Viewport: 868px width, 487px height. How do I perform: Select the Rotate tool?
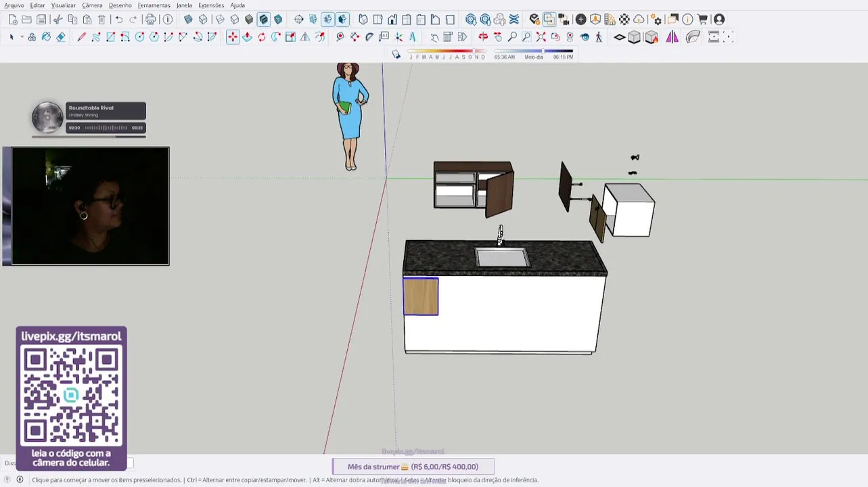click(x=261, y=37)
